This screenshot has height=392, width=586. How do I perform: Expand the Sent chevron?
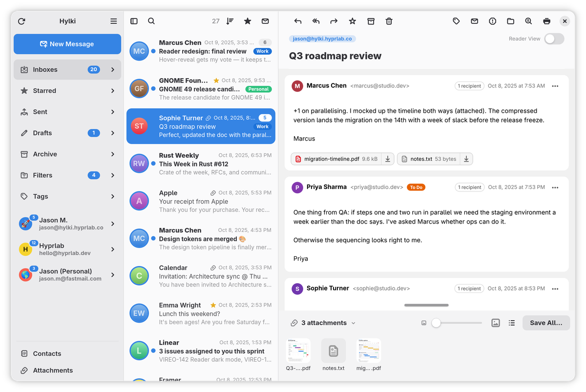click(x=113, y=112)
